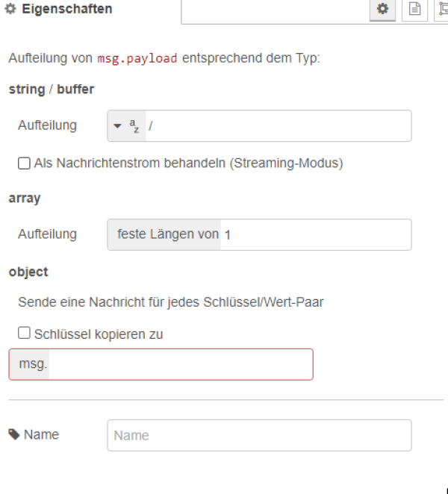Viewport: 448px width, 494px height.
Task: Click the tag icon next to Name
Action: click(x=14, y=434)
